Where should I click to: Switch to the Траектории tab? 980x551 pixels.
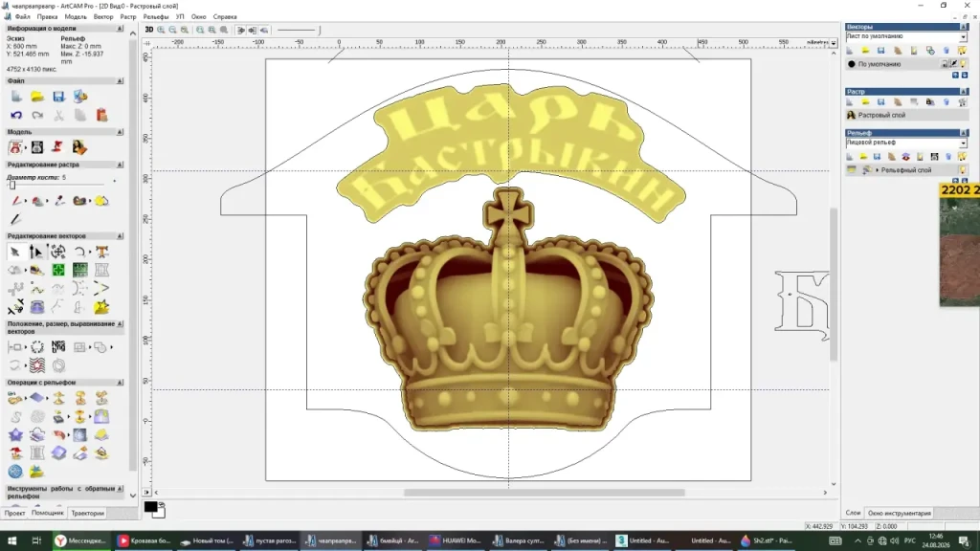click(x=87, y=513)
